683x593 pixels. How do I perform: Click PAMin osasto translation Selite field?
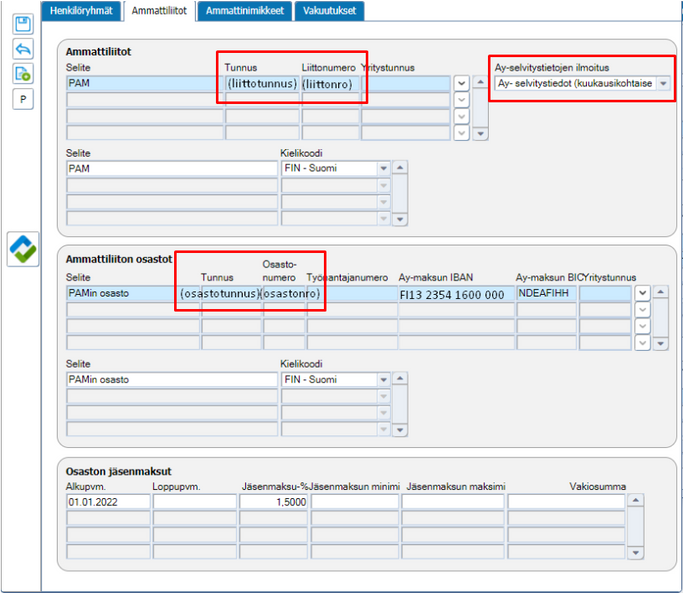click(172, 380)
